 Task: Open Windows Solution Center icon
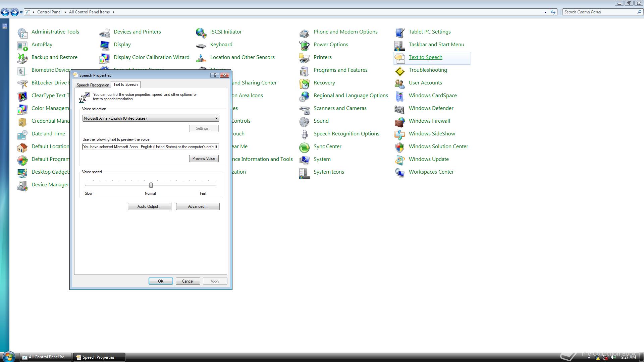400,147
